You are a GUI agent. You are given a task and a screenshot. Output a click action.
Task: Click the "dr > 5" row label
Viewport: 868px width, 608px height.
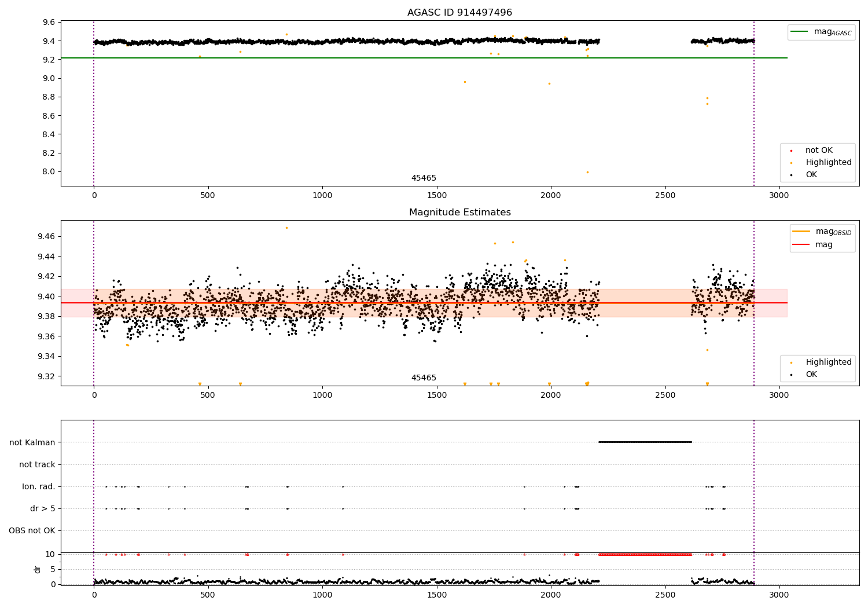[43, 508]
